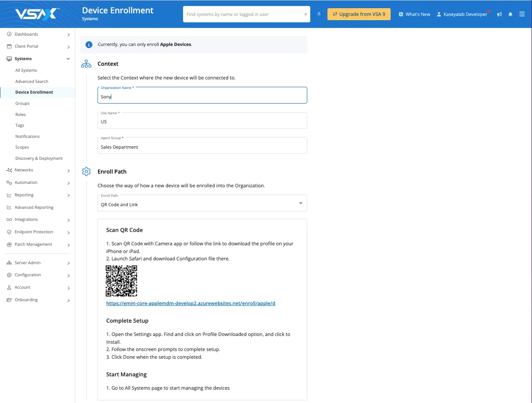Open the Apple enrollment URL link
The width and height of the screenshot is (532, 403).
(191, 303)
